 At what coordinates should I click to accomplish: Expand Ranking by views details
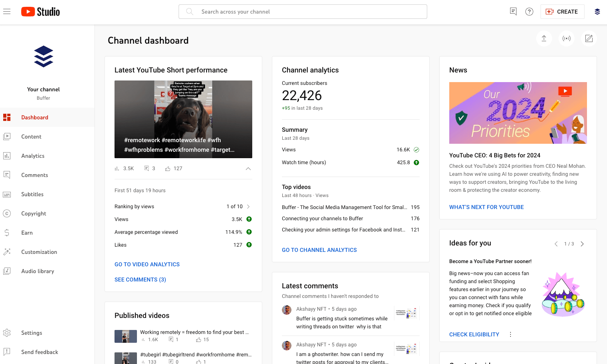[x=249, y=206]
